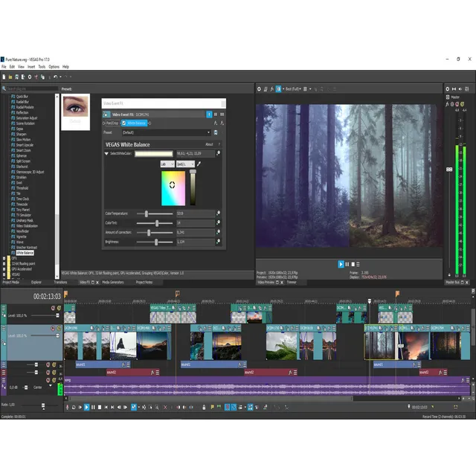Toggle split screen view in preview toolbar

click(278, 89)
